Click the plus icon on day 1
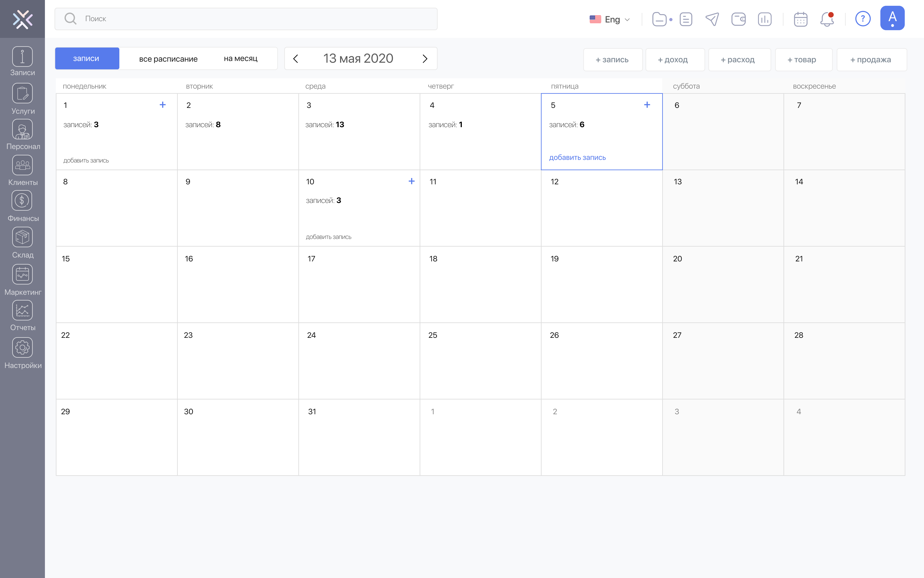 click(x=163, y=105)
